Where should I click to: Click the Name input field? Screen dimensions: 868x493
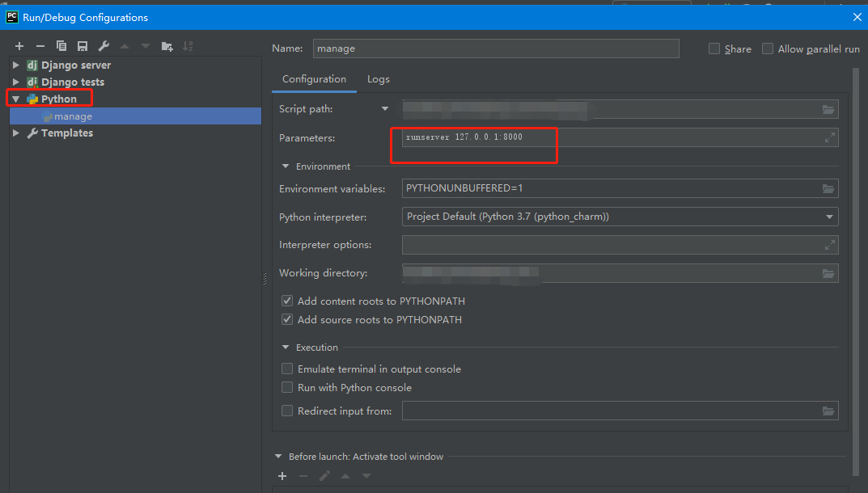tap(496, 48)
